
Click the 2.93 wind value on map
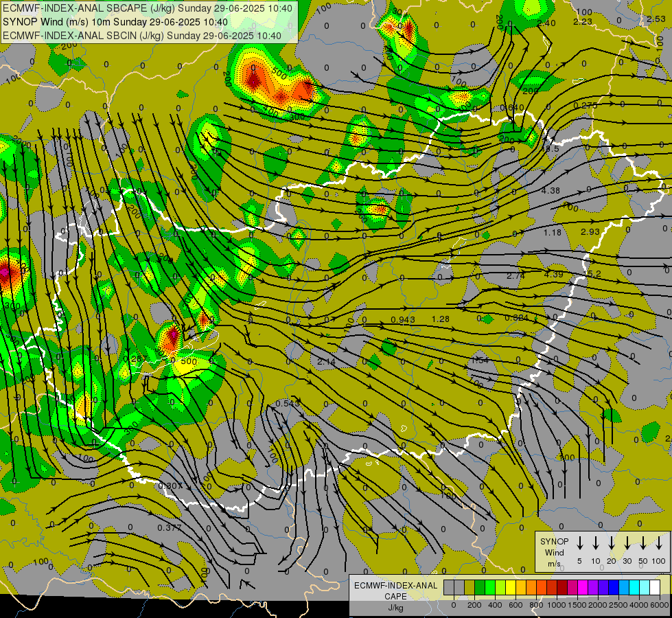[x=590, y=231]
